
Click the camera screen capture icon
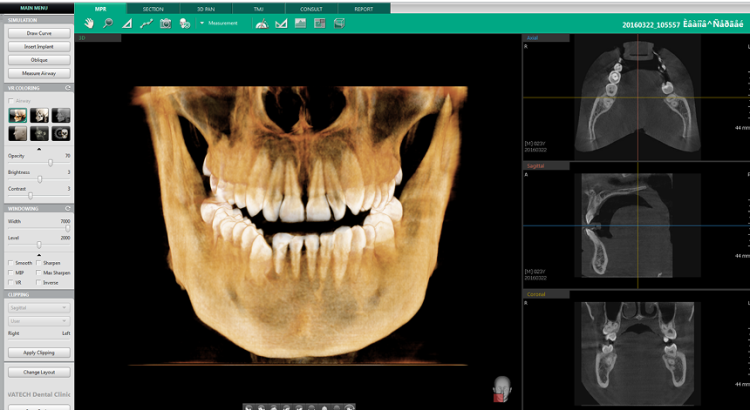pyautogui.click(x=166, y=23)
